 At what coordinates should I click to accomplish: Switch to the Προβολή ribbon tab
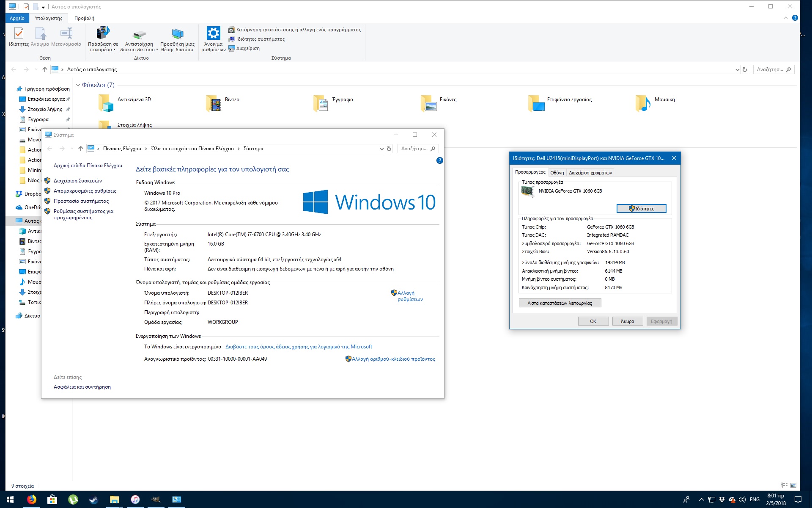(84, 18)
